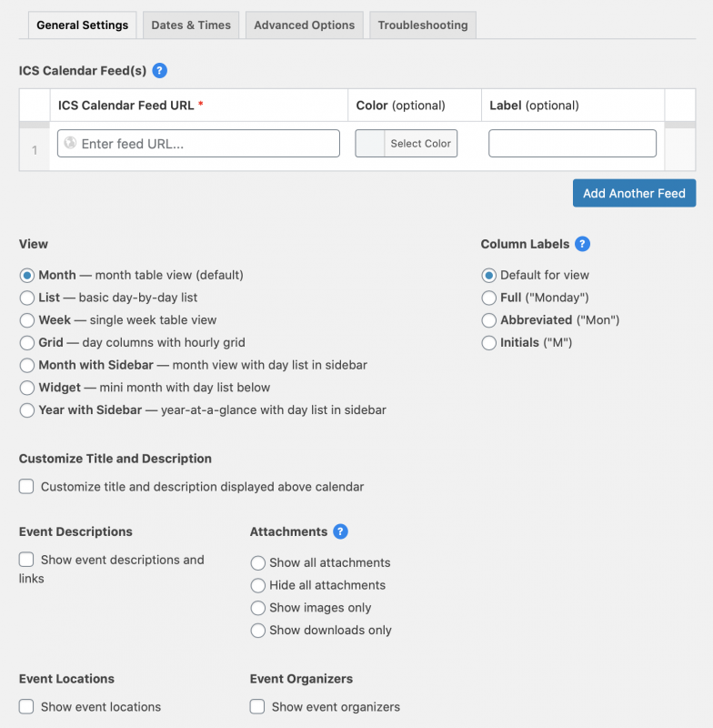Enable customized title and description
The width and height of the screenshot is (713, 728).
coord(26,487)
